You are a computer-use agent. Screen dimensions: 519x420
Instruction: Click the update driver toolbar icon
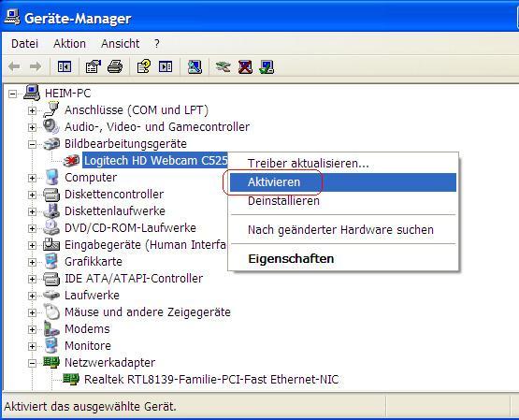(x=223, y=66)
